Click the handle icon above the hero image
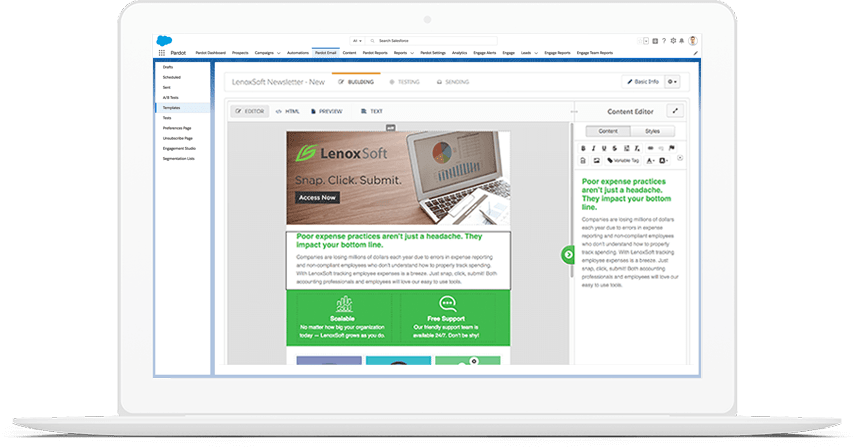The width and height of the screenshot is (857, 447). tap(390, 128)
